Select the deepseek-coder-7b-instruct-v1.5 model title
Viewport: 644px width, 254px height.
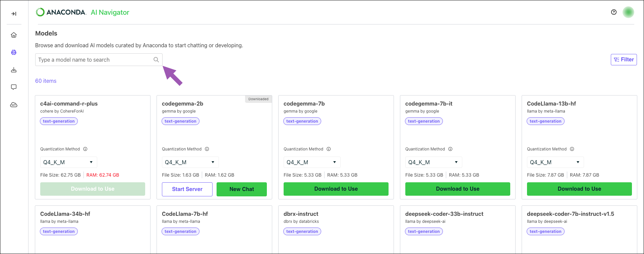click(571, 214)
